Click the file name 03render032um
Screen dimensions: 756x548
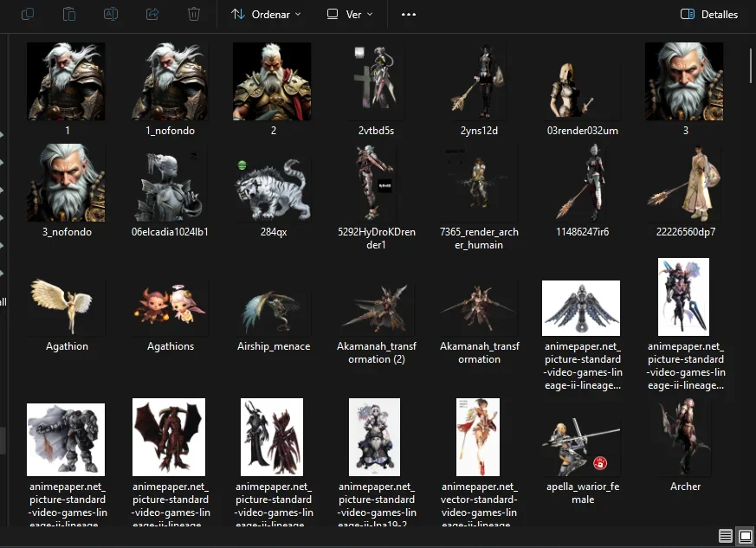point(582,131)
